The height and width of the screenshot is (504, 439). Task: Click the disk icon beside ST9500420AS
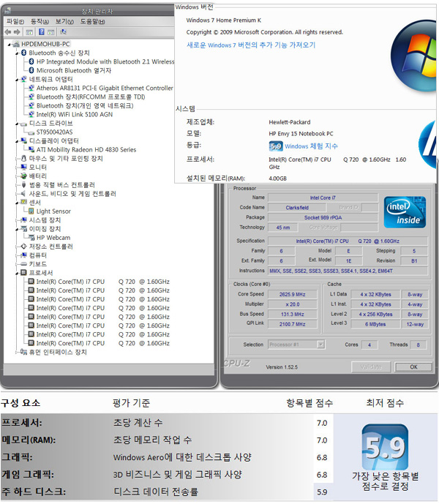(31, 132)
